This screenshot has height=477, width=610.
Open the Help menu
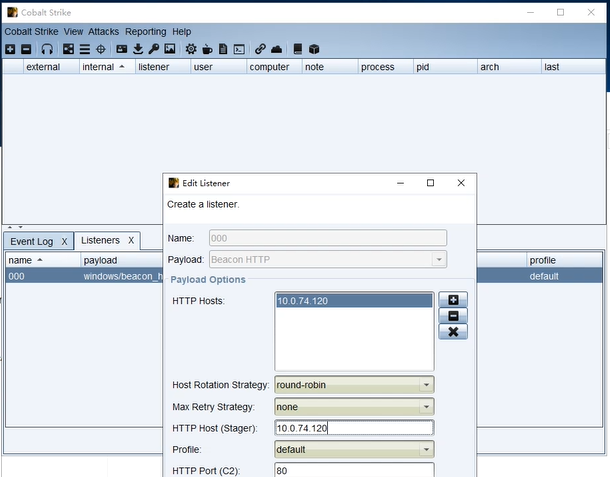pos(182,32)
